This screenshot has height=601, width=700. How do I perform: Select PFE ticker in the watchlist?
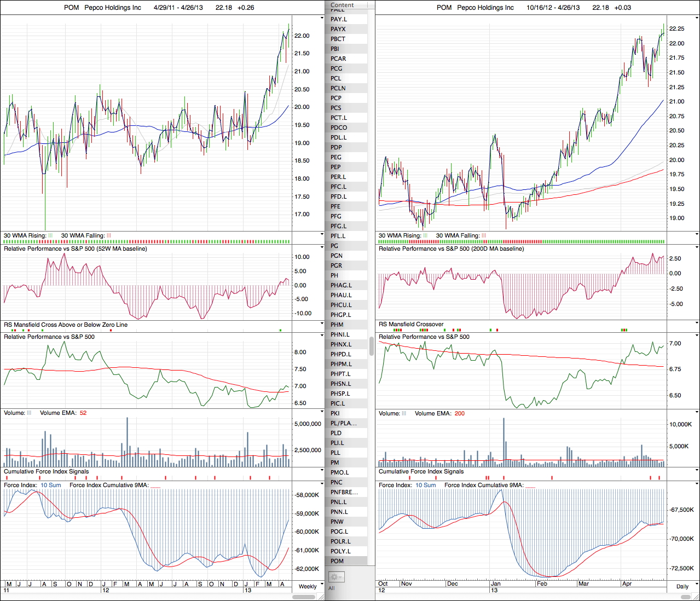(x=335, y=206)
